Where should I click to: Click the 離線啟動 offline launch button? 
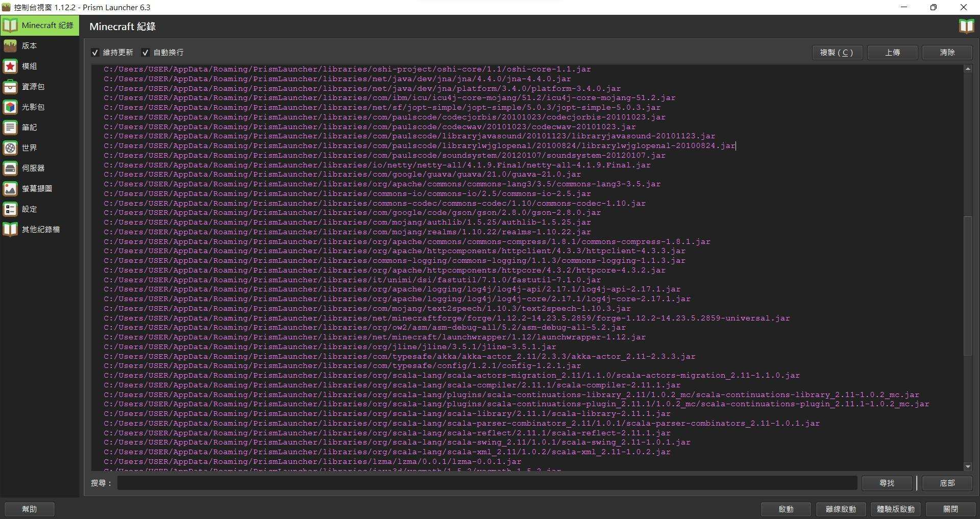click(841, 509)
